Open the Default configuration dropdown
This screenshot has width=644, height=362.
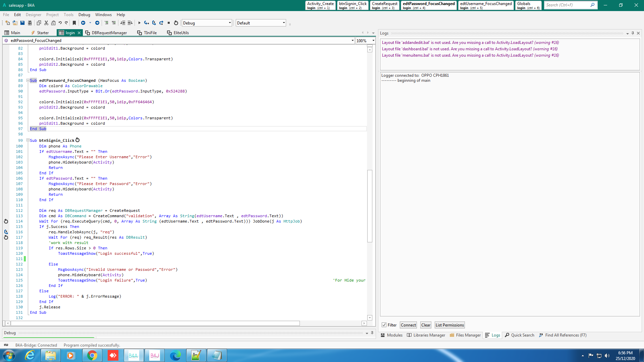[284, 23]
